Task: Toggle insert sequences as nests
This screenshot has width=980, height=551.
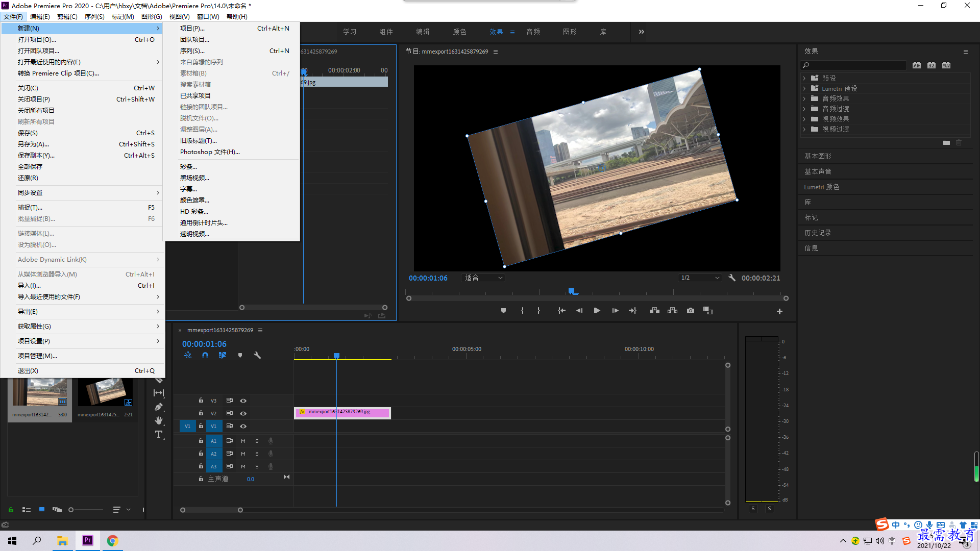Action: point(188,355)
